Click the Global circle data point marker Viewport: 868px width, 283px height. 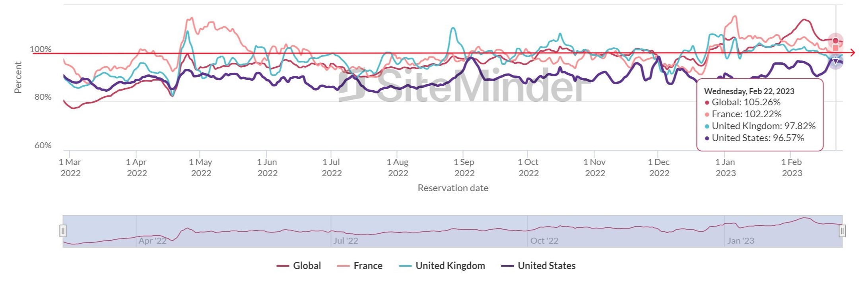(x=835, y=41)
